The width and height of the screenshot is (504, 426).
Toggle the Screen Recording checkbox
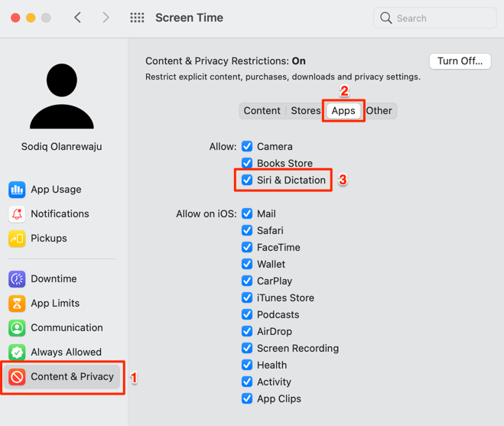(247, 348)
